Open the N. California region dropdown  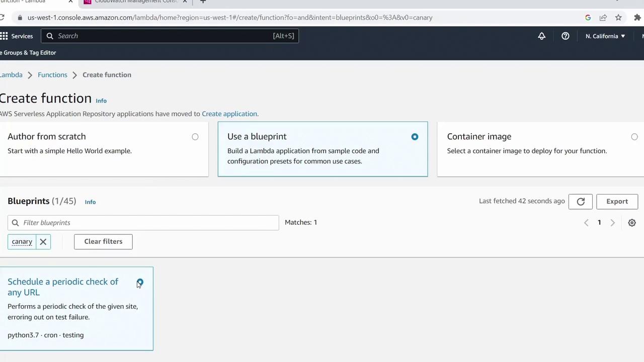click(605, 36)
